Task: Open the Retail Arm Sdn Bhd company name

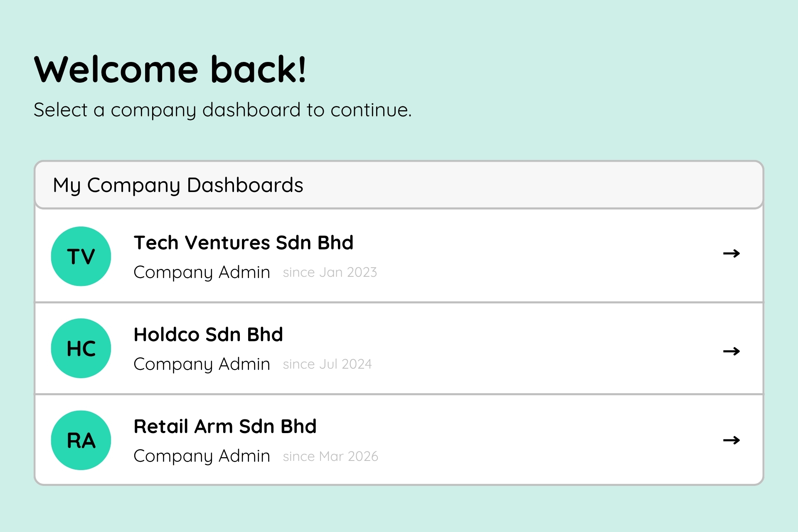Action: 225,426
